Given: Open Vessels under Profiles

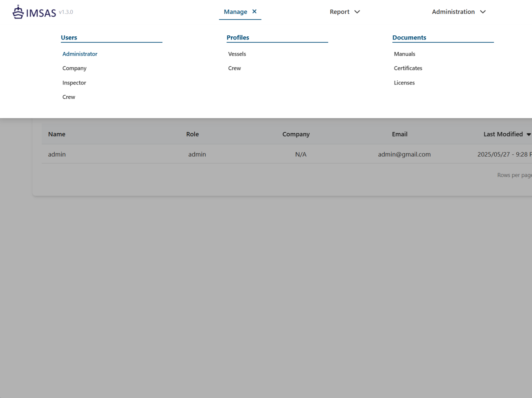Looking at the screenshot, I should point(237,54).
